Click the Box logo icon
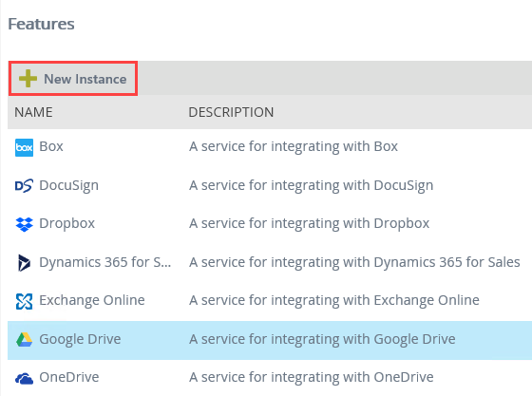Viewport: 532px width, 396px height. 24,147
